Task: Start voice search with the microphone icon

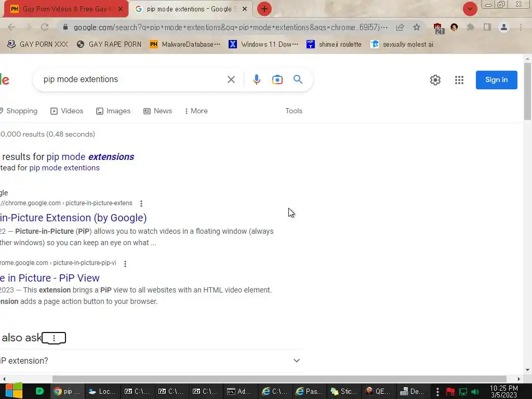Action: pos(257,79)
